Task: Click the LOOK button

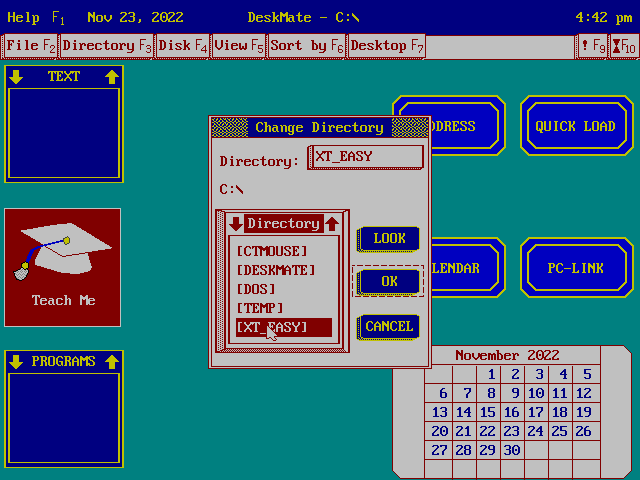Action: tap(389, 239)
